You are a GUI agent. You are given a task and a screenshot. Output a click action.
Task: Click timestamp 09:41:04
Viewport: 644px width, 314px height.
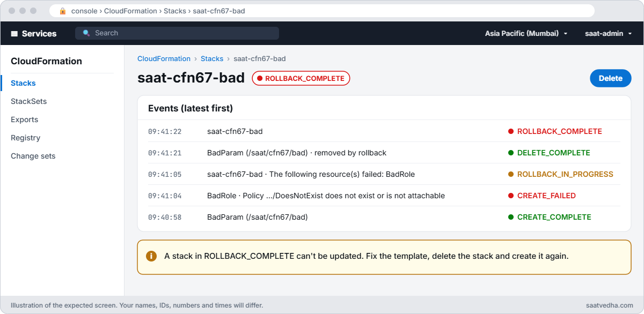point(165,196)
